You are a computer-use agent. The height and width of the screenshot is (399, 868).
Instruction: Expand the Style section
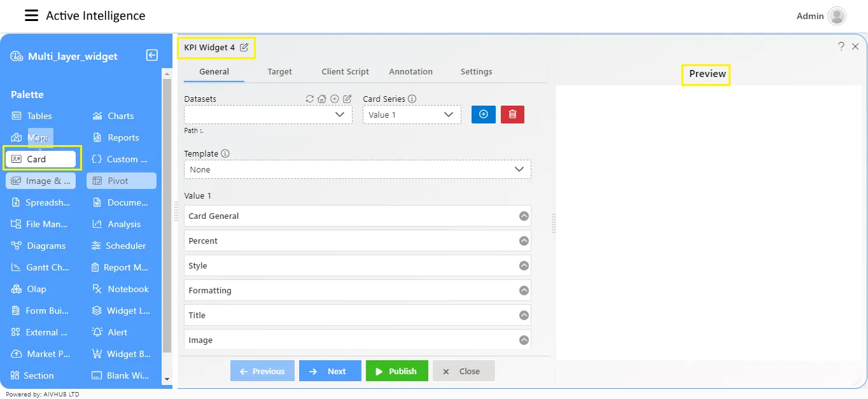[x=358, y=265]
